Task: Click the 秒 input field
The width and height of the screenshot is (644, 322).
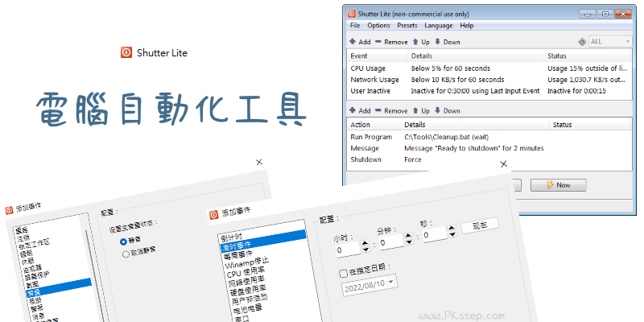Action: pos(435,233)
